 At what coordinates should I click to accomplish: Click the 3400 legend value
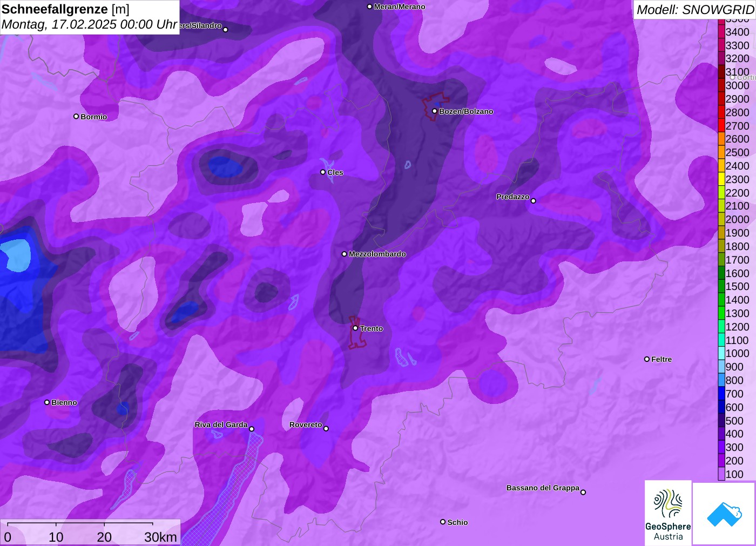(737, 32)
